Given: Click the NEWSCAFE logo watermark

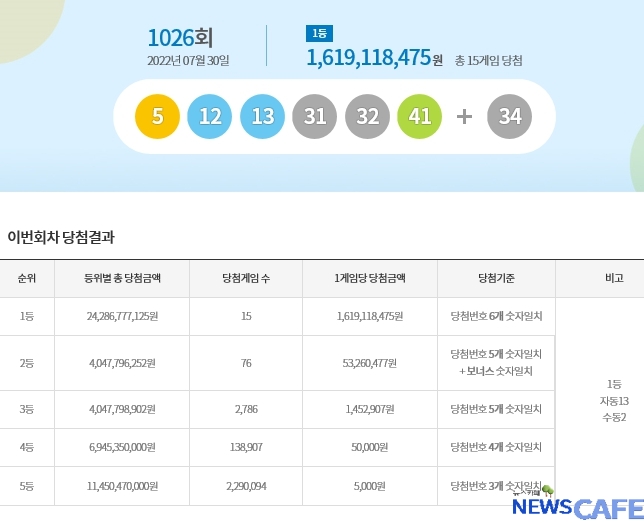Looking at the screenshot, I should coord(574,506).
